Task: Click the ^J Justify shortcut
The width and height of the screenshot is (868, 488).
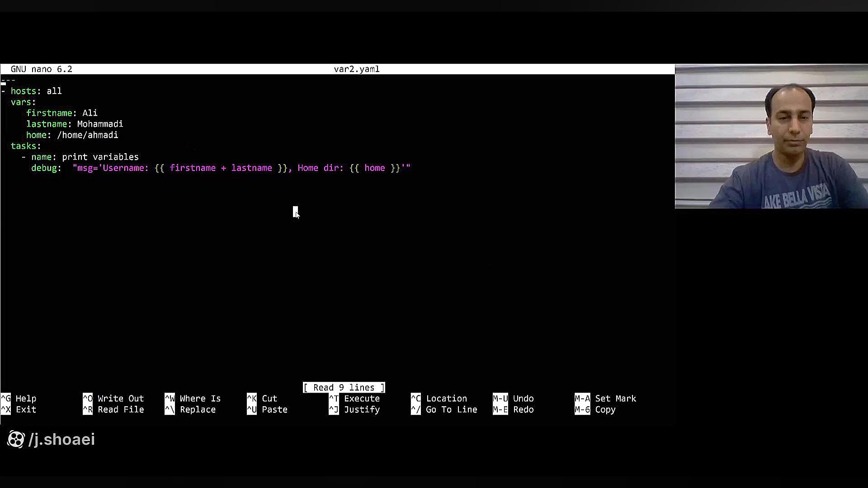Action: click(x=354, y=409)
